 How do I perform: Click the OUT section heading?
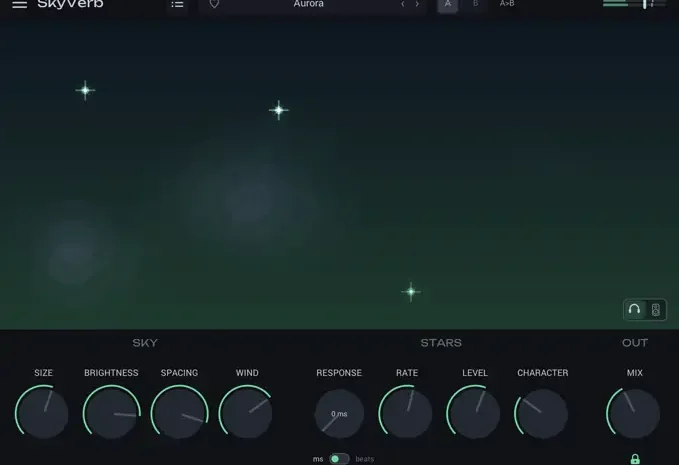pos(635,343)
